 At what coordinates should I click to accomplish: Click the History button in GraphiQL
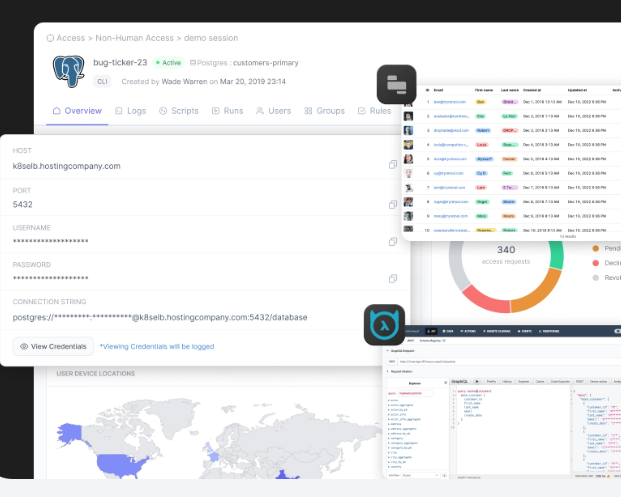pos(507,381)
